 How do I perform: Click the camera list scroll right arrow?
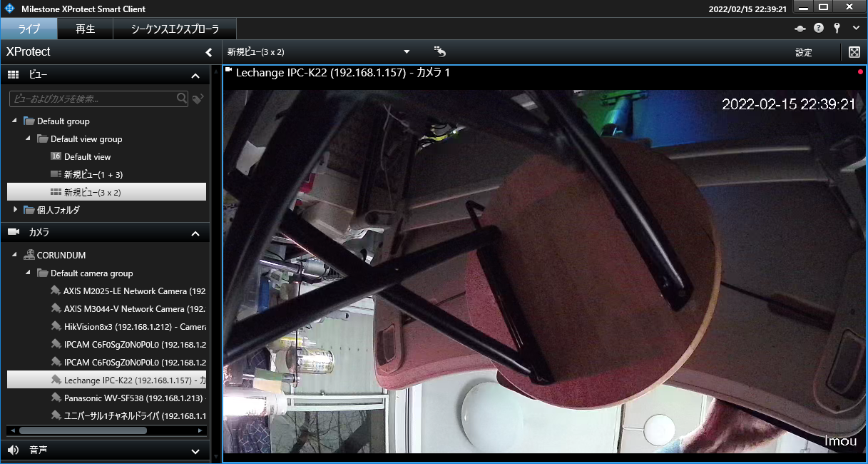[200, 430]
